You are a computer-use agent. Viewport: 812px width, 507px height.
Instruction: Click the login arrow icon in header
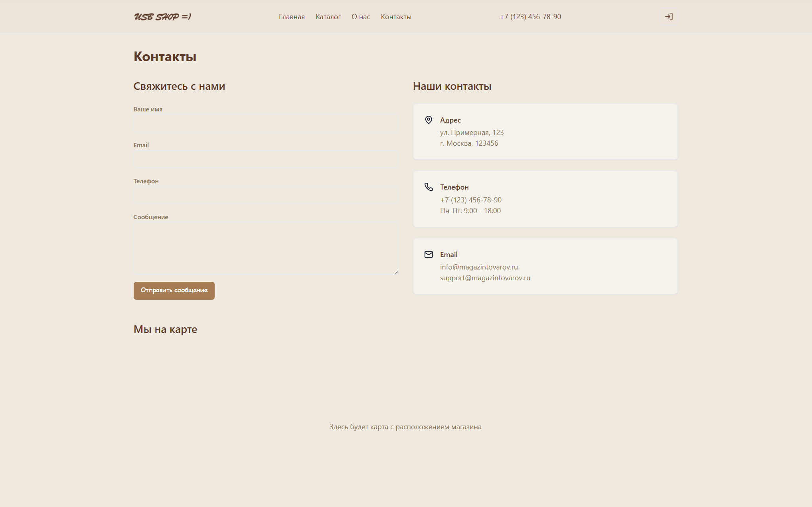click(x=669, y=16)
